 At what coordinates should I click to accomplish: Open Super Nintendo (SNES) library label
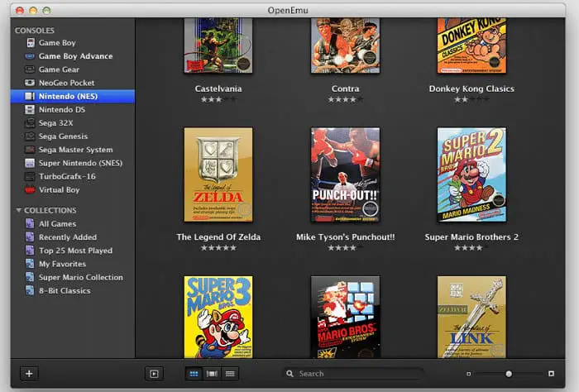pos(80,163)
